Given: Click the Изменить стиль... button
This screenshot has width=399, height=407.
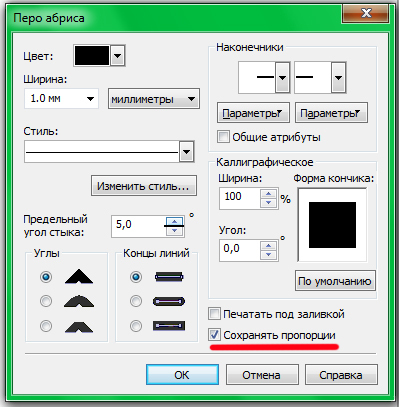Looking at the screenshot, I should (x=144, y=186).
